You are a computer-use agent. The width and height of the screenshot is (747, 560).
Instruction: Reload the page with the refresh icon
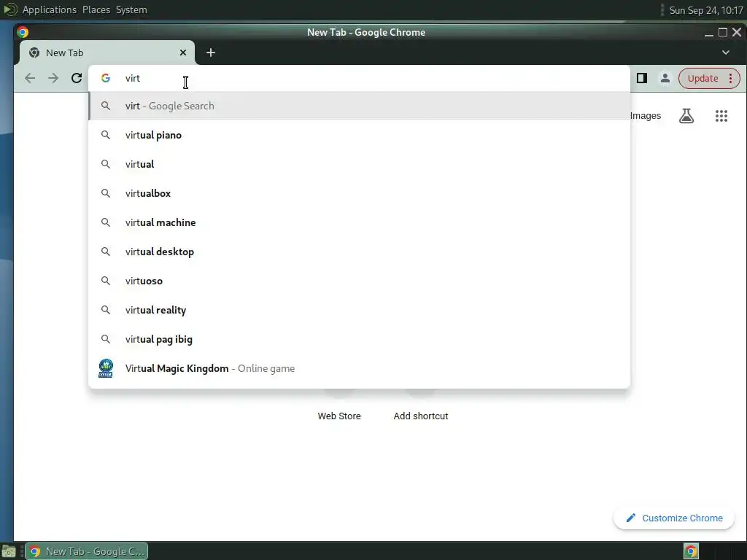[x=76, y=78]
